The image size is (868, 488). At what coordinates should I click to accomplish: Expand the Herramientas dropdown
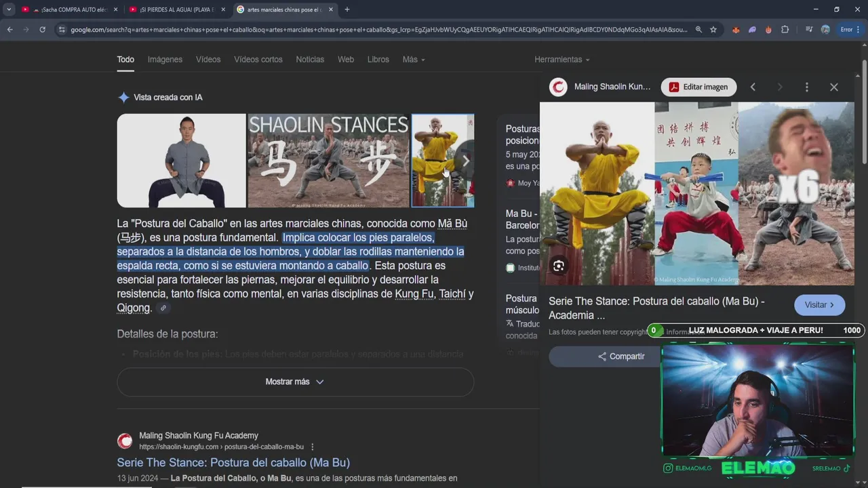(561, 60)
